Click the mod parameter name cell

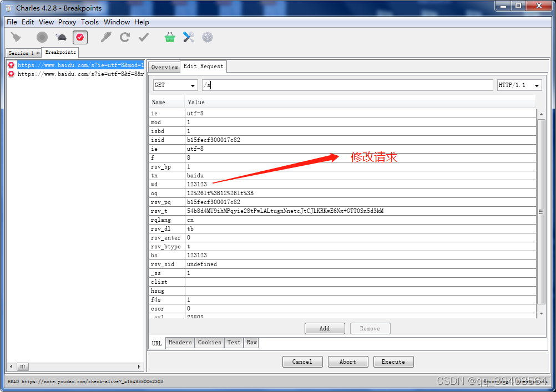[x=167, y=123]
